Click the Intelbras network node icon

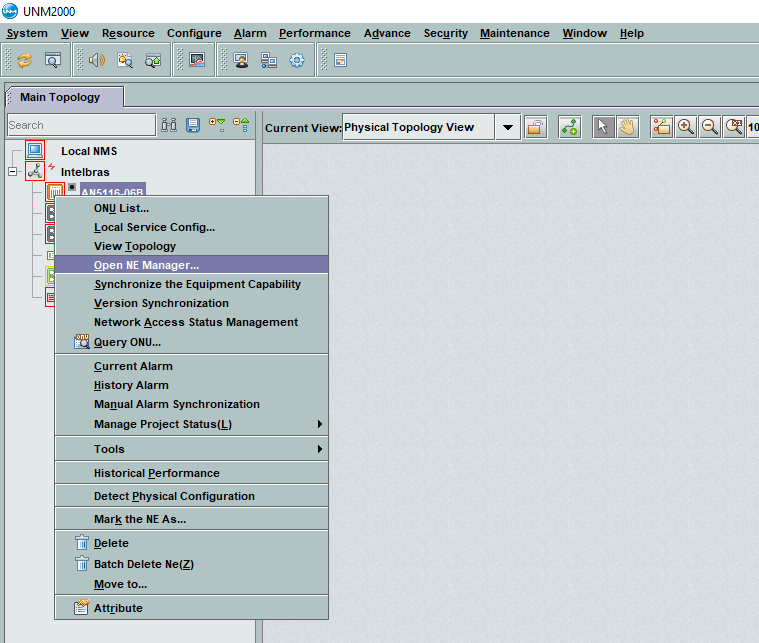(35, 171)
